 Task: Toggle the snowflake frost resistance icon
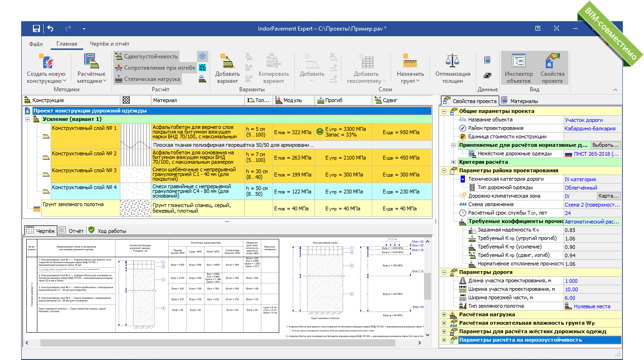[202, 56]
